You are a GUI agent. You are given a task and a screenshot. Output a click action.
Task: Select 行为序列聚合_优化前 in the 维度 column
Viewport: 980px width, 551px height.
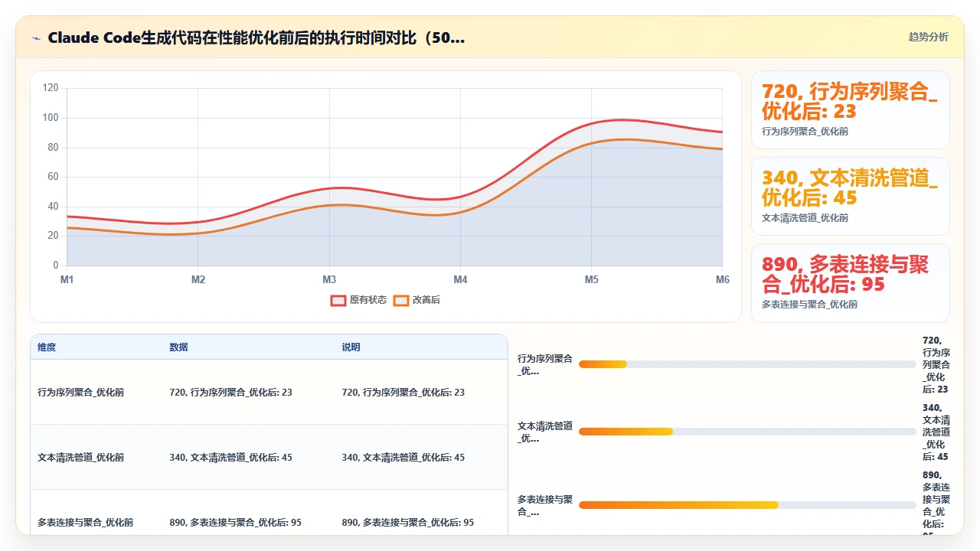80,393
